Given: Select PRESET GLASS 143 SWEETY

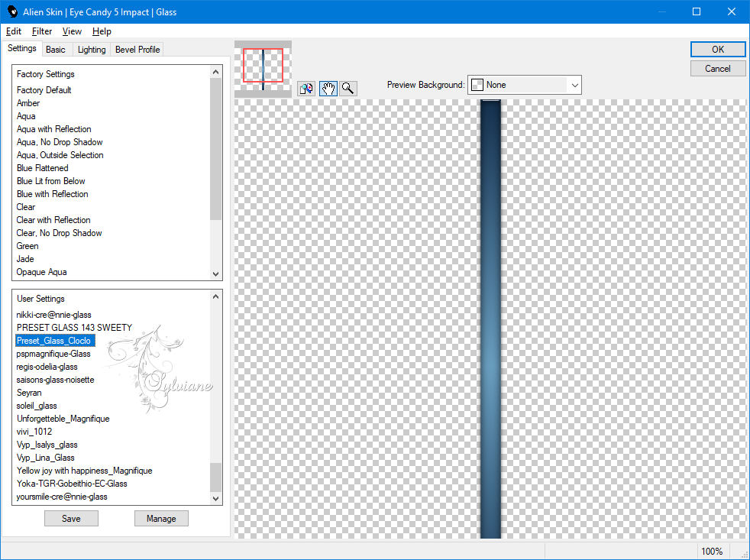Looking at the screenshot, I should click(x=74, y=328).
